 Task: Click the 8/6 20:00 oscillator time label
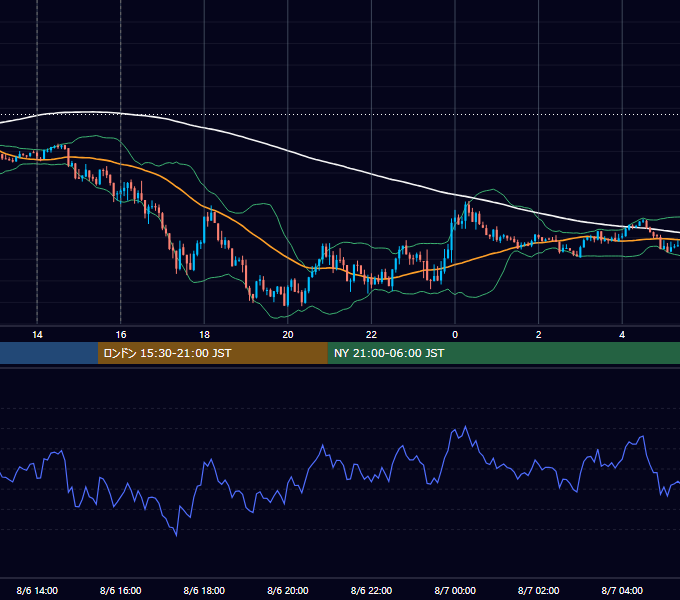[288, 590]
